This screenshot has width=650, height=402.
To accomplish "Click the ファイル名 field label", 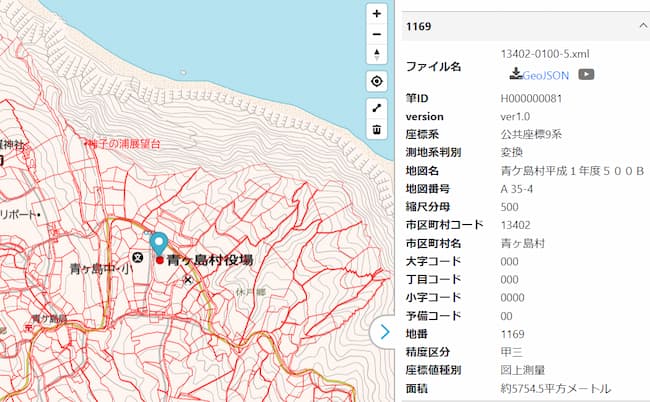I will click(x=433, y=66).
